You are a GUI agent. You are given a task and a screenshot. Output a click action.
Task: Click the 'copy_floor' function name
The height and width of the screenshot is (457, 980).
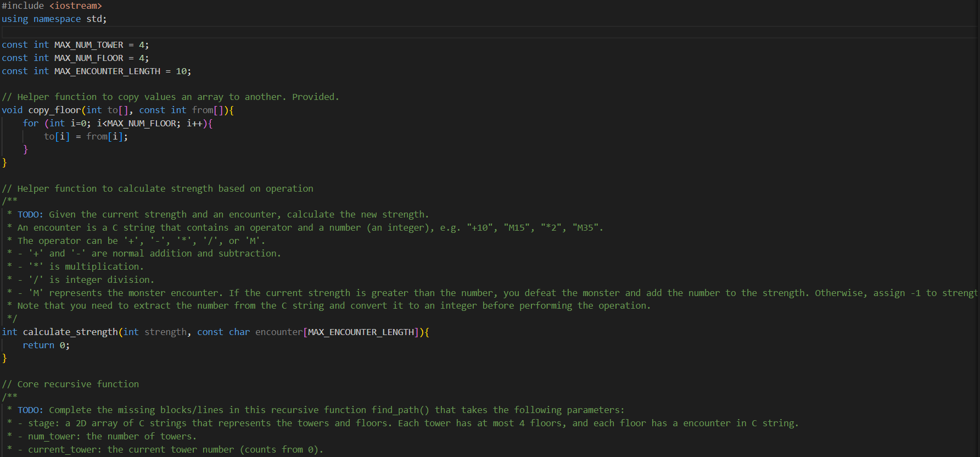(54, 110)
